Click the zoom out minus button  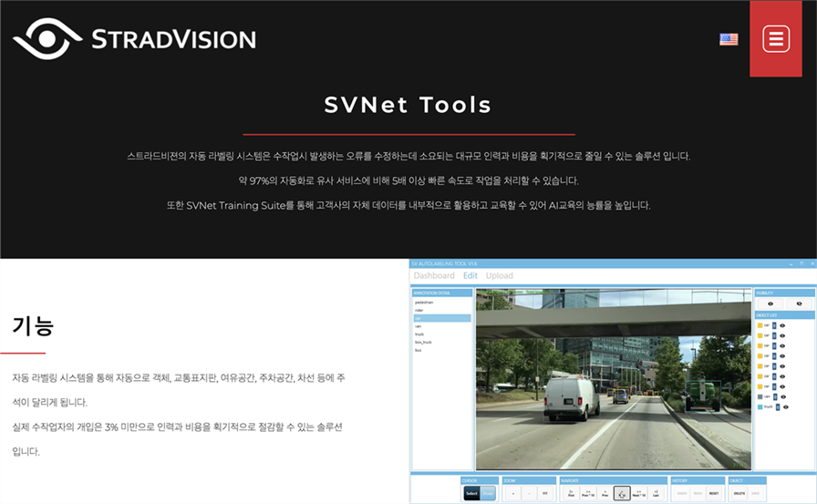click(530, 493)
